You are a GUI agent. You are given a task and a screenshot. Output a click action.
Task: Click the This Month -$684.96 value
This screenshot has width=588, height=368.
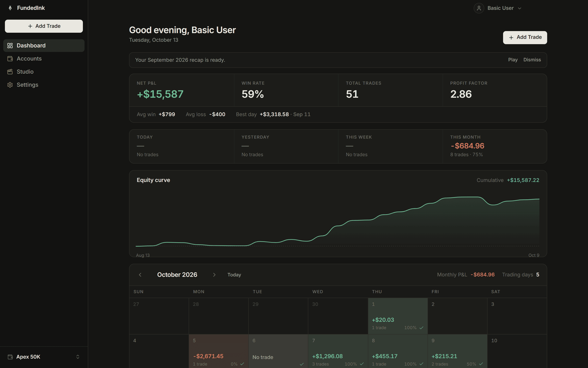(x=468, y=146)
